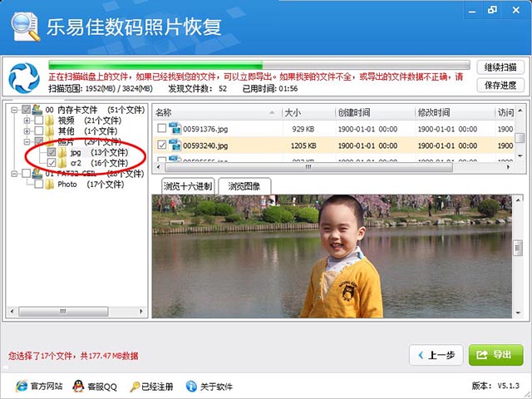Click the info icon for 关于软件
532x399 pixels.
pos(191,386)
